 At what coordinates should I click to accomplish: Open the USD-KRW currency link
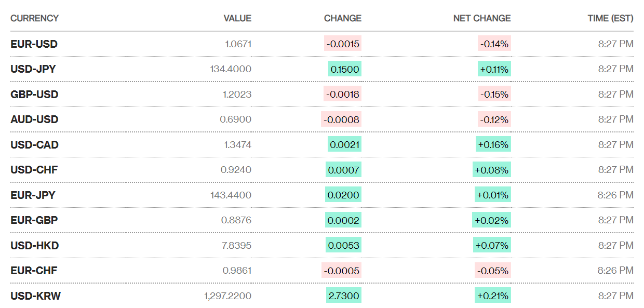point(35,296)
